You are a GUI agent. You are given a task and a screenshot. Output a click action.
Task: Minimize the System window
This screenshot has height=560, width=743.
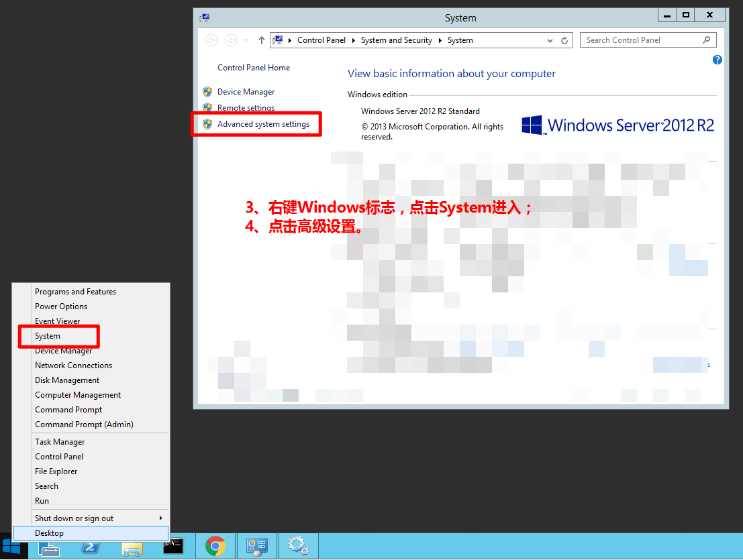coord(667,15)
